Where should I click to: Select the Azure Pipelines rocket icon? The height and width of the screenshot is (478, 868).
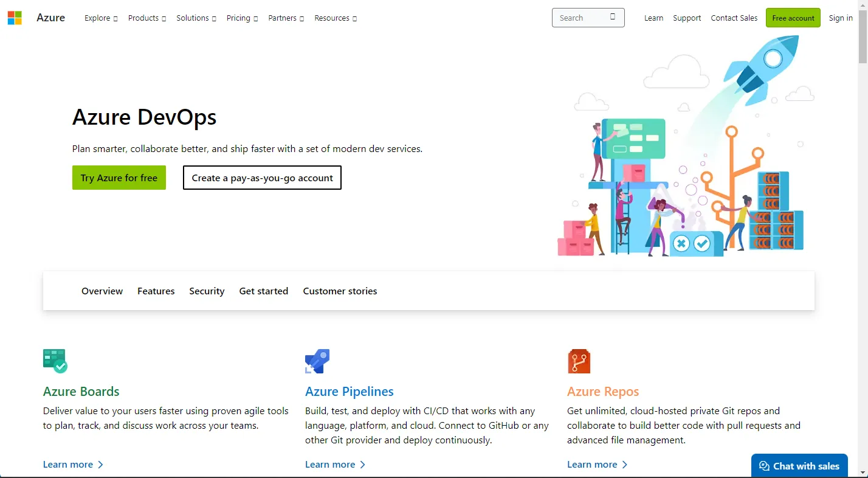(317, 360)
